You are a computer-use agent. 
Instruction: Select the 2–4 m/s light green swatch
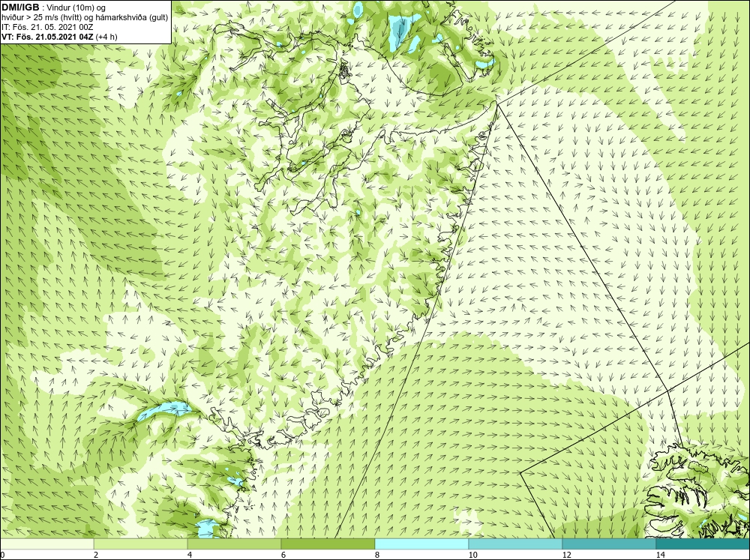(x=141, y=544)
